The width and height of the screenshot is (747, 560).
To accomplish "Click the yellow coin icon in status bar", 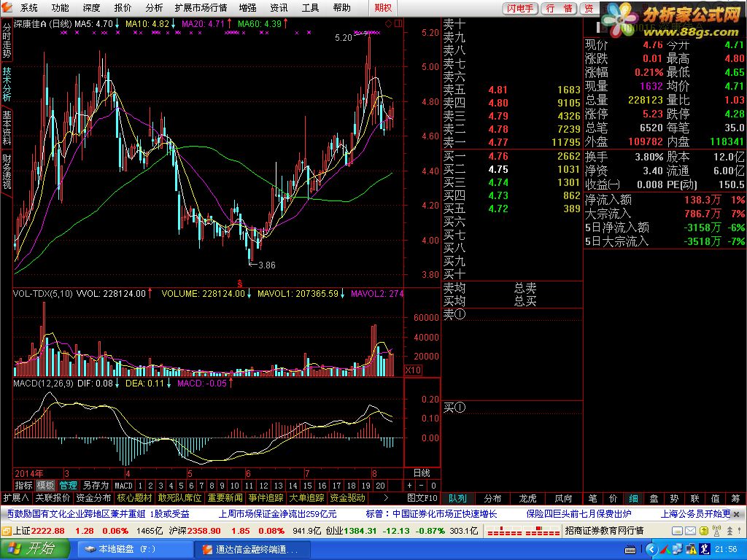I will (x=704, y=531).
